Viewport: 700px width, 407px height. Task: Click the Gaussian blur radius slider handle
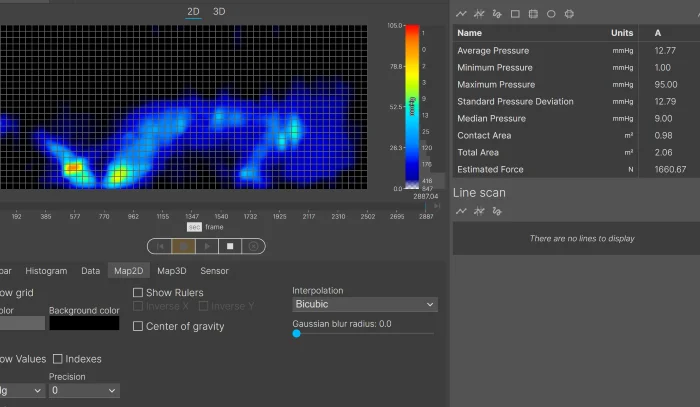coord(296,333)
